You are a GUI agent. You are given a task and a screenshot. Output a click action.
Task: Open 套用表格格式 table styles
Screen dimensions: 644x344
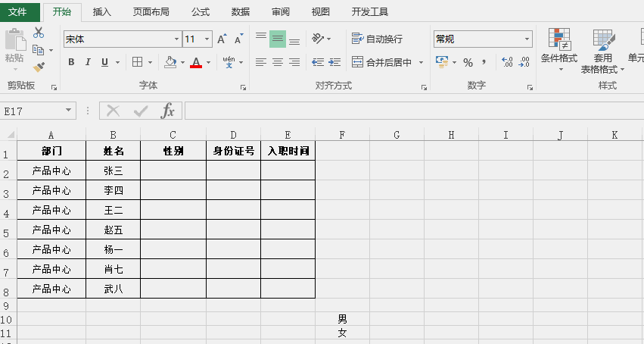pyautogui.click(x=602, y=52)
